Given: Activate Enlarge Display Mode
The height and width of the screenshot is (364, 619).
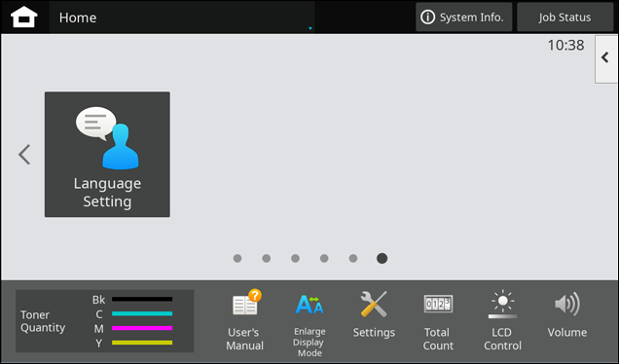Looking at the screenshot, I should [x=309, y=324].
